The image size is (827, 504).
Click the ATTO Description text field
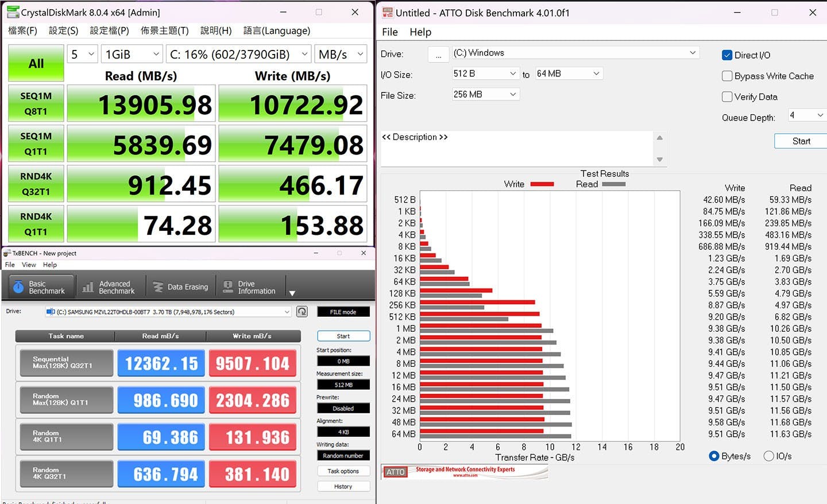516,148
